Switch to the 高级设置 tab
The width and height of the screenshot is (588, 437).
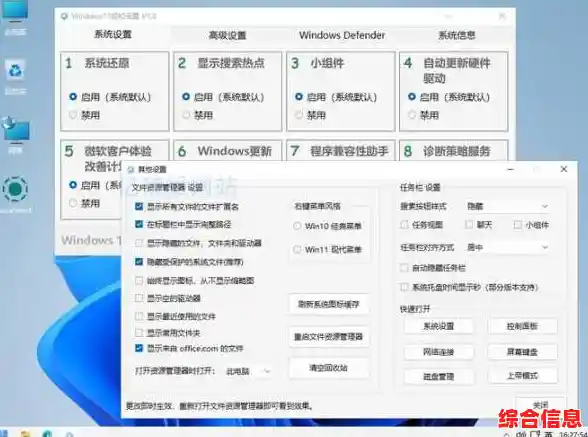[228, 35]
